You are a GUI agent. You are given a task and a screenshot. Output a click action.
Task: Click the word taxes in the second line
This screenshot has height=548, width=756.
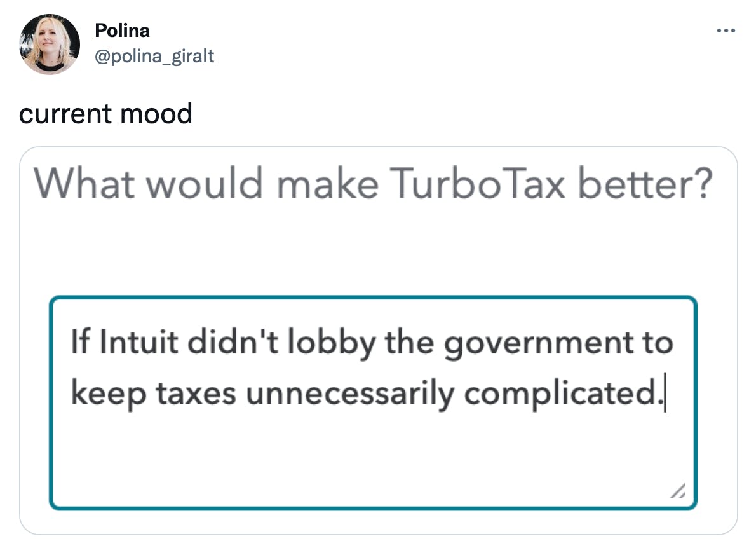(x=196, y=393)
